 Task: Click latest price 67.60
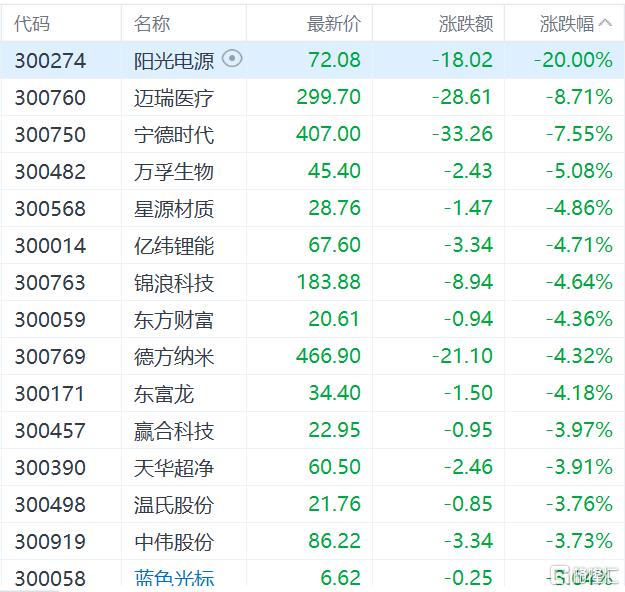click(334, 244)
